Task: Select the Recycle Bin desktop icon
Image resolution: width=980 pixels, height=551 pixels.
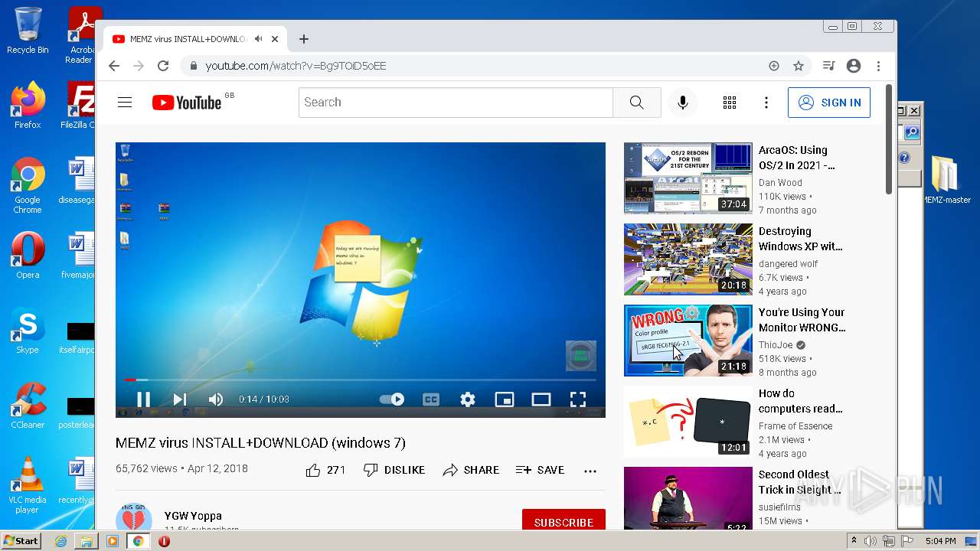Action: coord(28,31)
